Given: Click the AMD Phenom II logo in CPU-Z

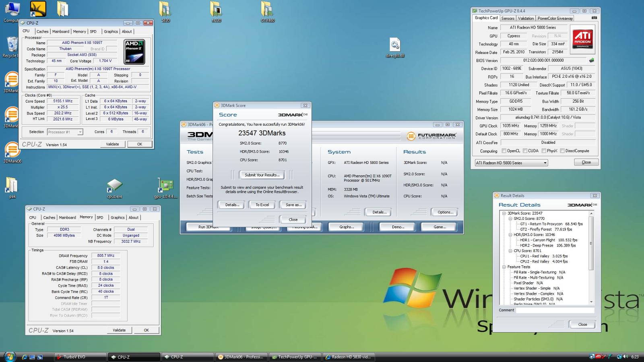Looking at the screenshot, I should [134, 52].
